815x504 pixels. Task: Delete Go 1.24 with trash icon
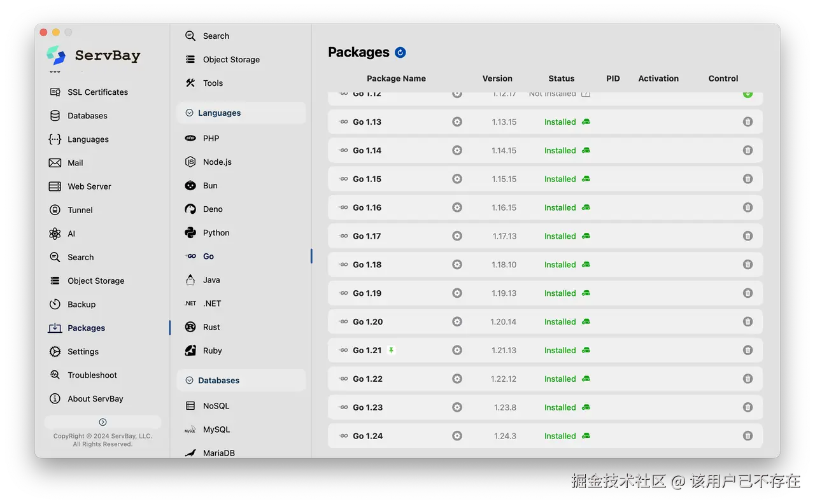[748, 436]
